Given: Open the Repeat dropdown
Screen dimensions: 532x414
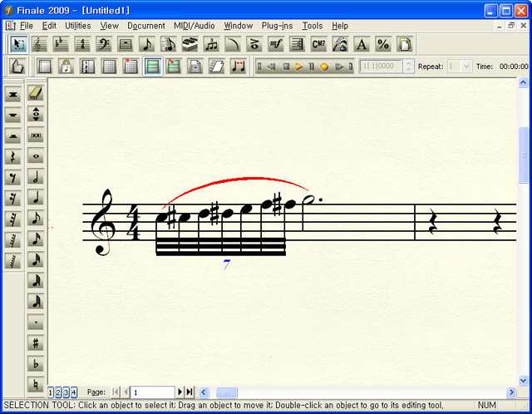Looking at the screenshot, I should click(x=465, y=66).
